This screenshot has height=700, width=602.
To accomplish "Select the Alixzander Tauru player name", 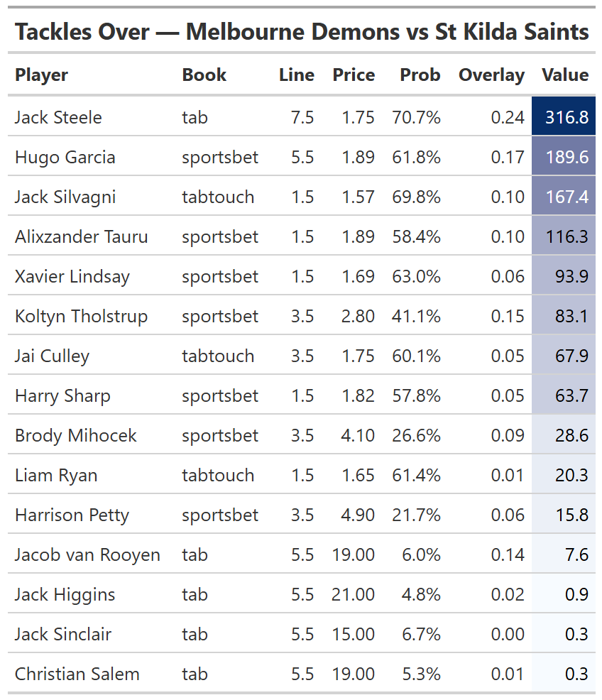I will 81,236.
